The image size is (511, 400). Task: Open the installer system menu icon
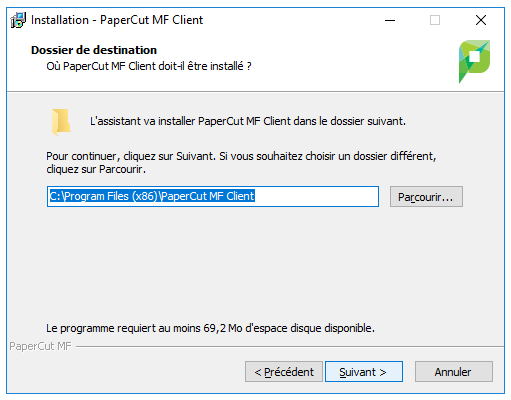(18, 20)
